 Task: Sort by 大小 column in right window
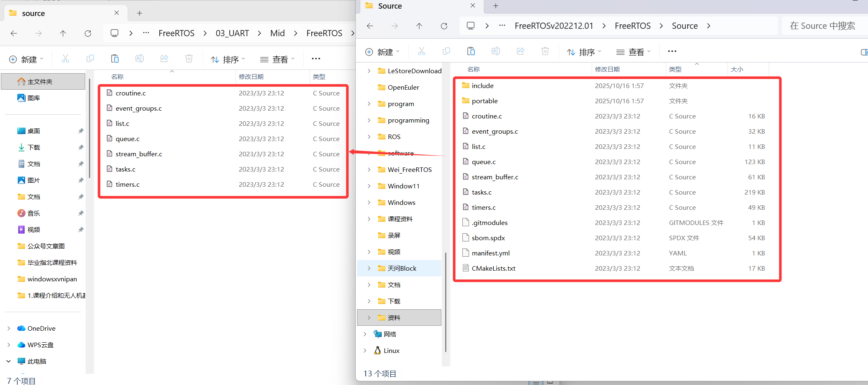(737, 69)
